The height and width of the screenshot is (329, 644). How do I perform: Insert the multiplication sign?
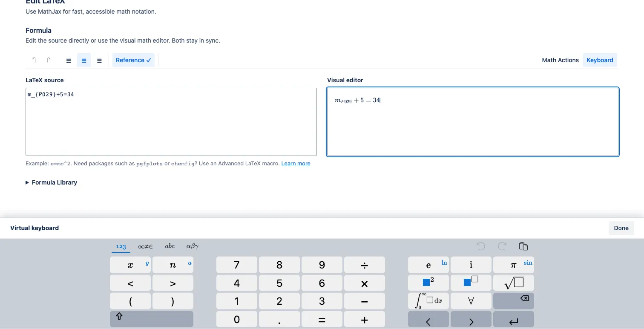(364, 283)
